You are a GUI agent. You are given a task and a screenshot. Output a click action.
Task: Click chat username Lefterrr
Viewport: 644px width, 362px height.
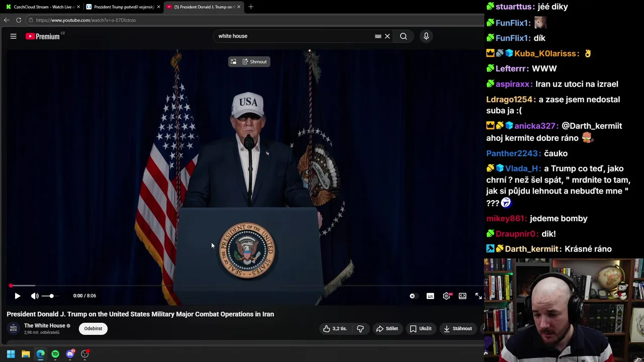click(x=511, y=69)
